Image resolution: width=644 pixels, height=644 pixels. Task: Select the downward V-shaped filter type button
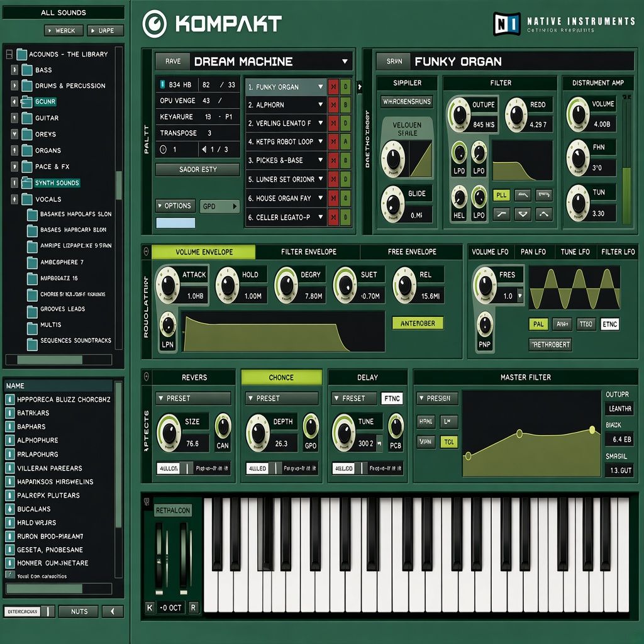523,214
